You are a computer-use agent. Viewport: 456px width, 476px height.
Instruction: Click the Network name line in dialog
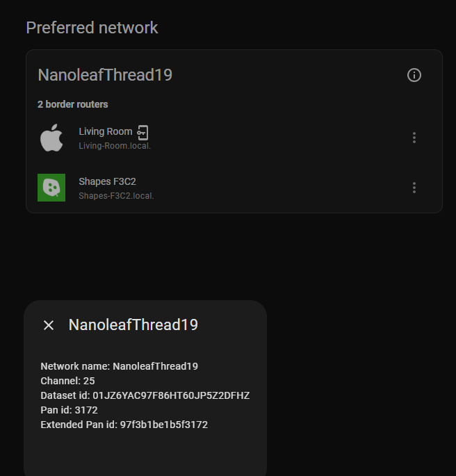coord(120,366)
